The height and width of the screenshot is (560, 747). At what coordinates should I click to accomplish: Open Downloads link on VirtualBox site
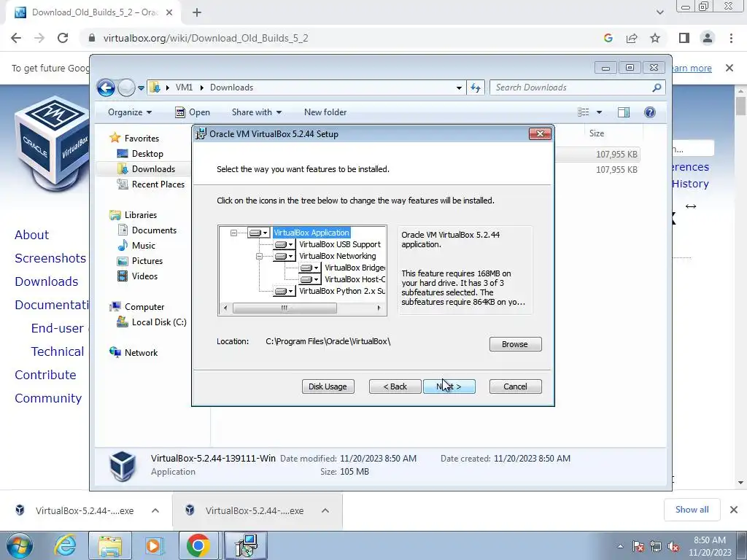pyautogui.click(x=46, y=281)
